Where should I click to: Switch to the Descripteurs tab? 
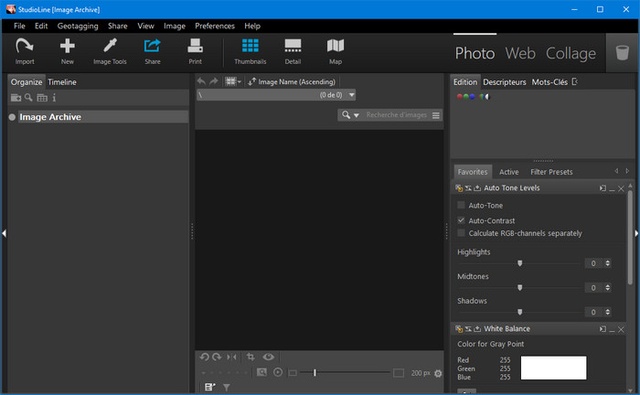point(504,82)
